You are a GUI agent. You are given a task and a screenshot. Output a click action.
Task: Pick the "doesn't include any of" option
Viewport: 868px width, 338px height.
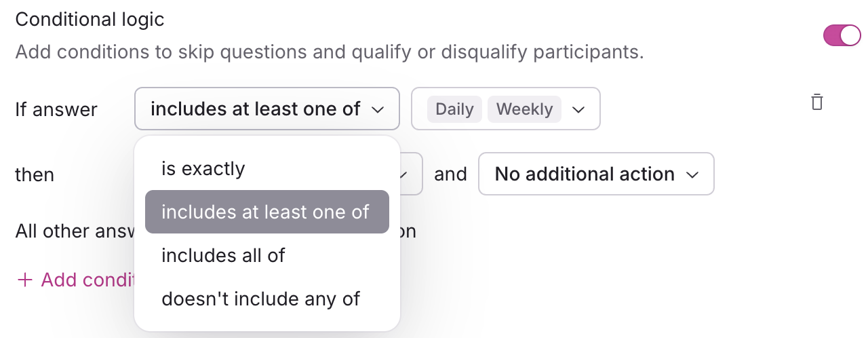coord(260,298)
